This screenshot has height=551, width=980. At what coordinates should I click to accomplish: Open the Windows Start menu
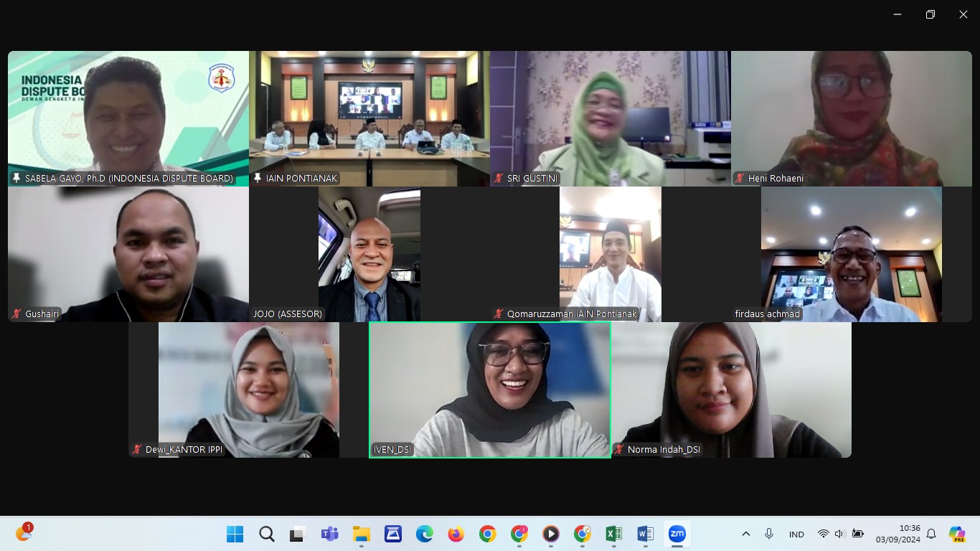click(x=235, y=534)
